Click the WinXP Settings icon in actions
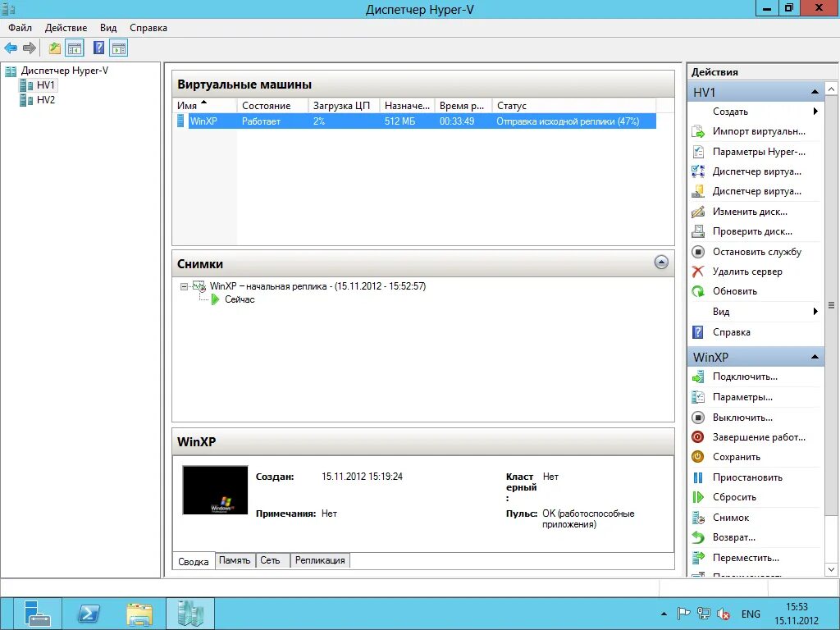 (698, 397)
